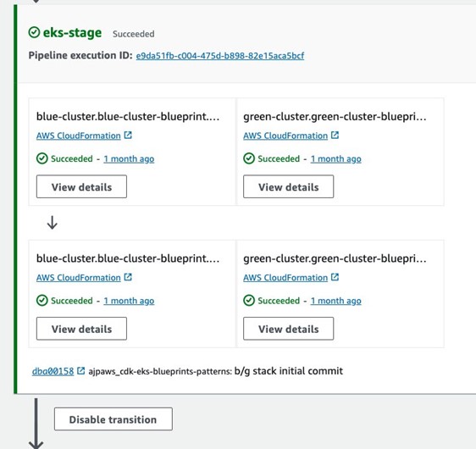Select 'b/g stack initial commit' message text

[x=288, y=371]
